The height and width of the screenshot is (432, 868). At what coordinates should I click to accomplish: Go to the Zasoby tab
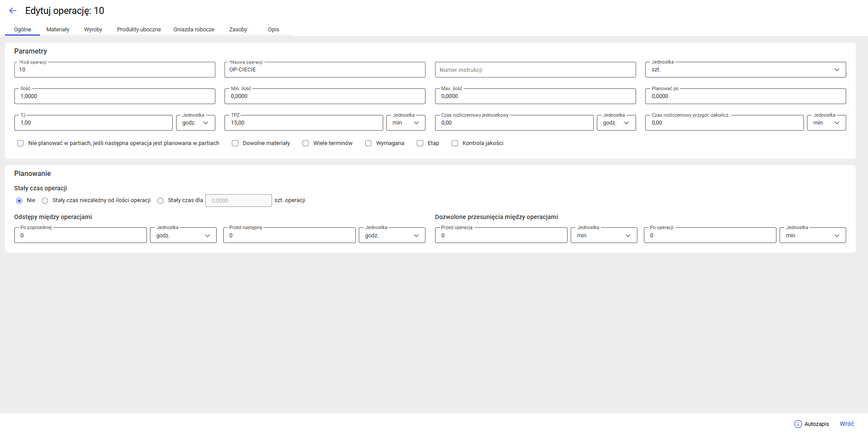tap(238, 30)
